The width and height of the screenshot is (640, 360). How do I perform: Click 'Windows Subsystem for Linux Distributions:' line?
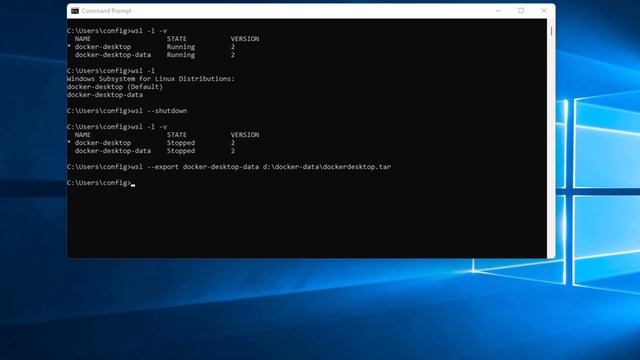tap(151, 79)
